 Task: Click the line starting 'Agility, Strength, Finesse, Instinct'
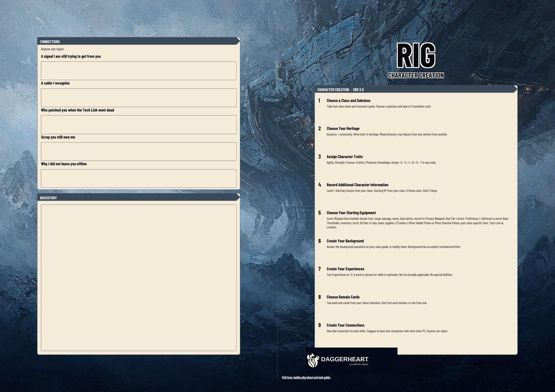pyautogui.click(x=381, y=162)
